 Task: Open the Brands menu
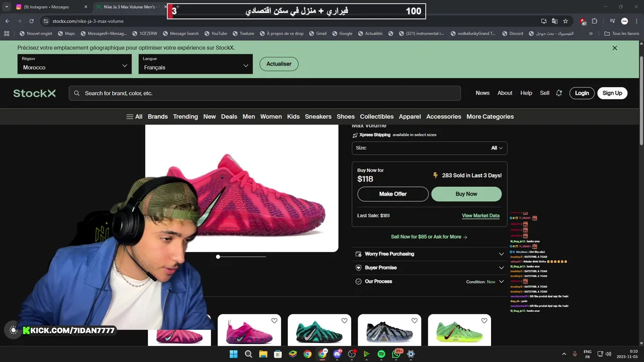click(157, 117)
